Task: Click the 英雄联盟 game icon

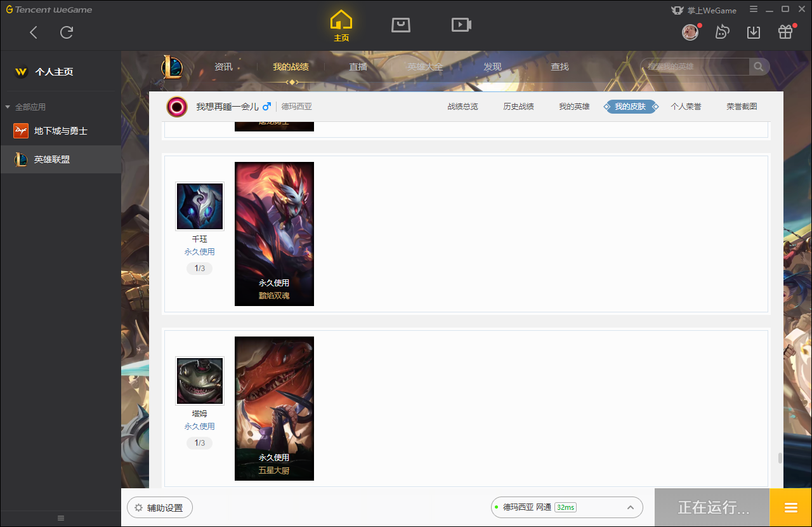Action: point(21,159)
